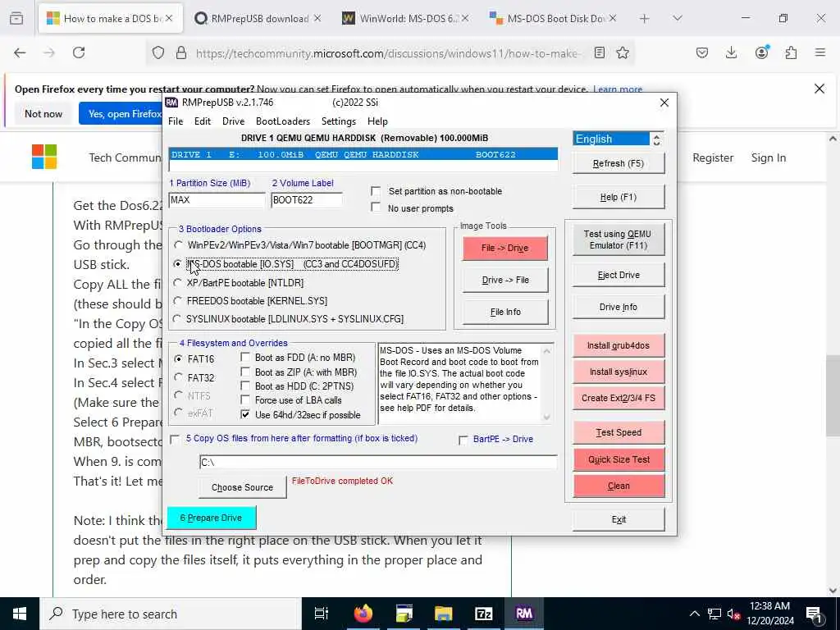Click Install grub4dos button
This screenshot has width=840, height=630.
(x=619, y=345)
